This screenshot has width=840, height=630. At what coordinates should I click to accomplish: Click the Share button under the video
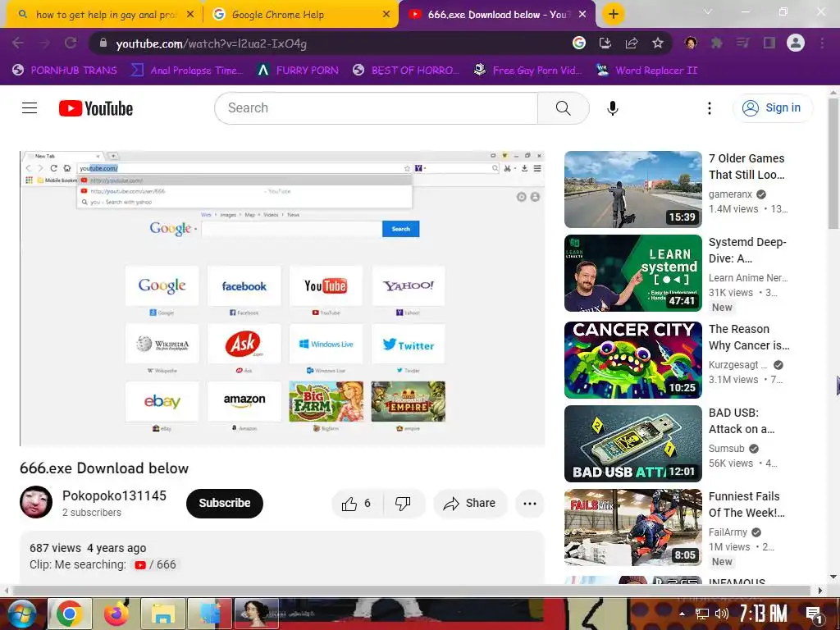pyautogui.click(x=469, y=504)
